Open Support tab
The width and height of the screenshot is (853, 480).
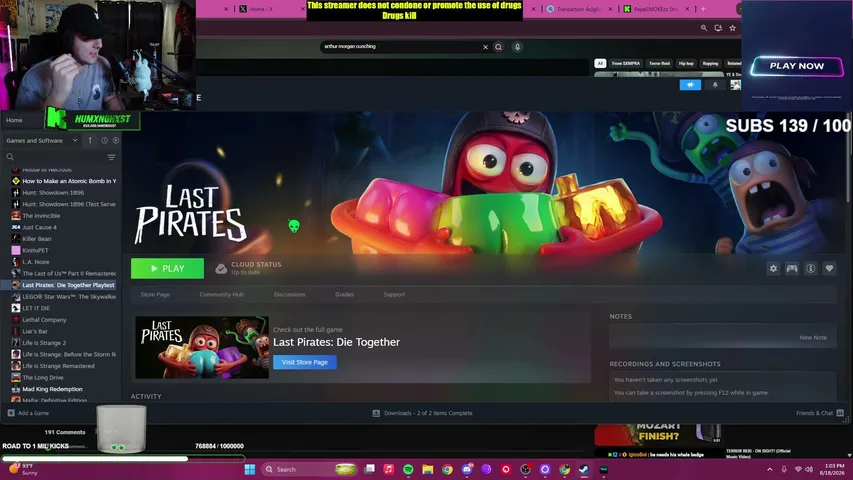(394, 294)
